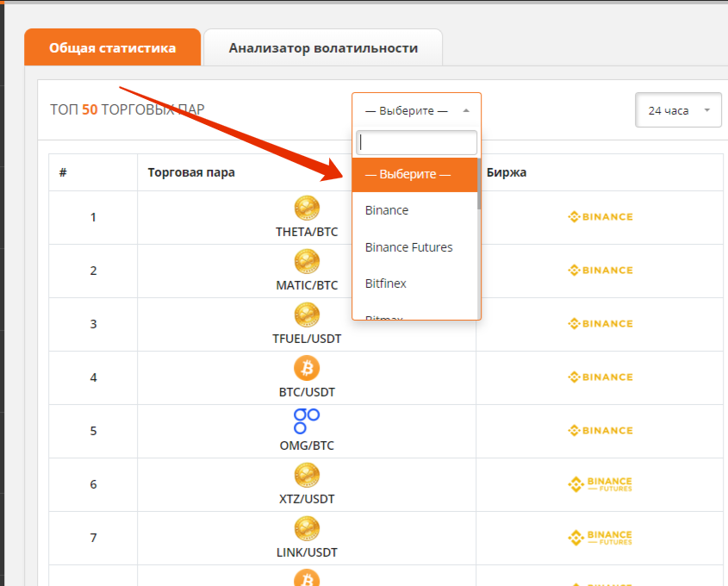Screen dimensions: 728x586
Task: Choose Binance Futures in the dropdown list
Action: [408, 247]
